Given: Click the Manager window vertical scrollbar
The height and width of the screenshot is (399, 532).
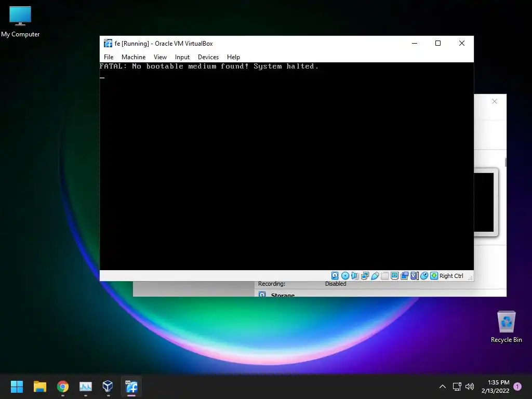Looking at the screenshot, I should click(506, 162).
